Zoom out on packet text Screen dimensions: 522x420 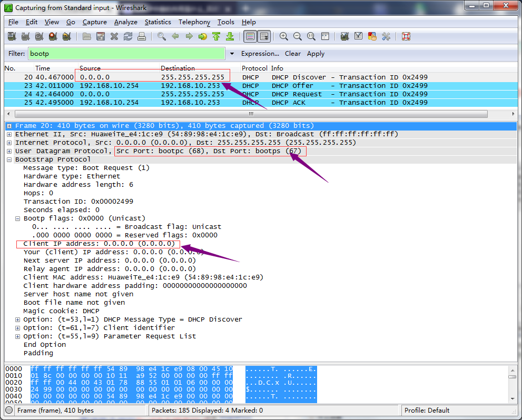click(x=298, y=36)
